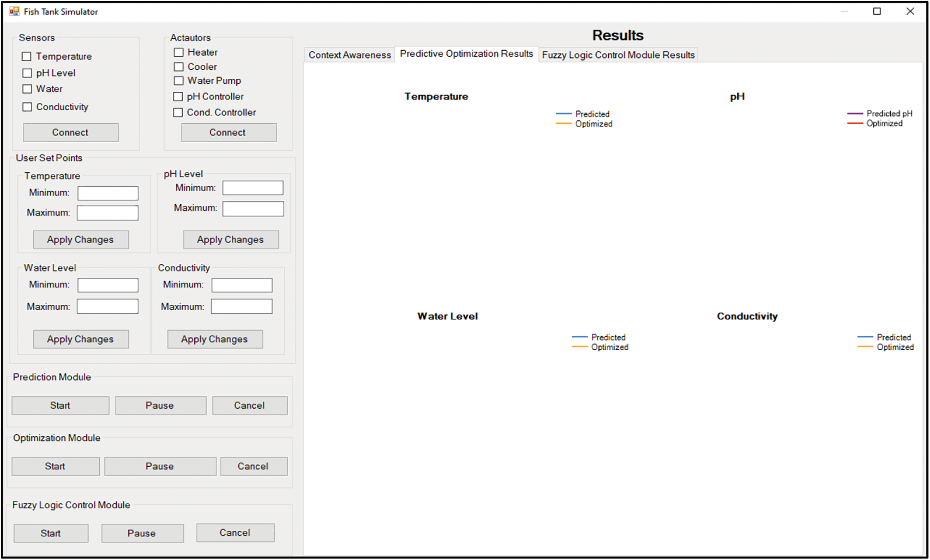
Task: Click the Temperature Minimum input field
Action: click(108, 193)
